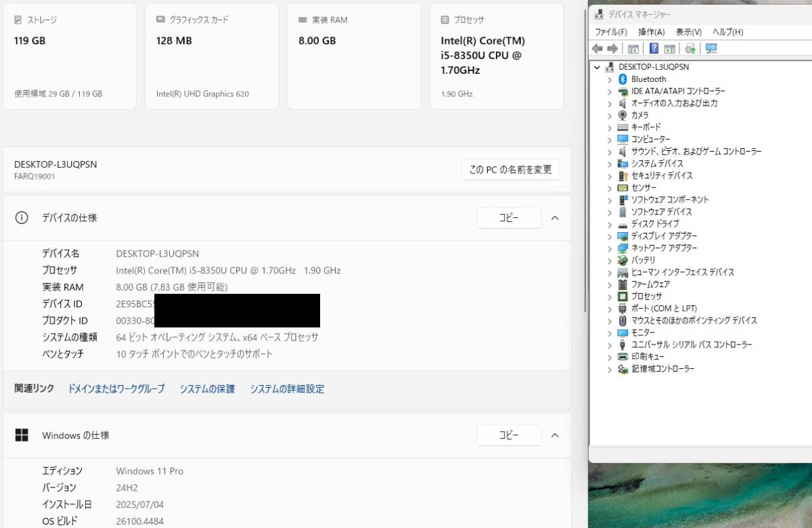Select ユニバーサル シリアル バス コントローラー row

tap(692, 345)
